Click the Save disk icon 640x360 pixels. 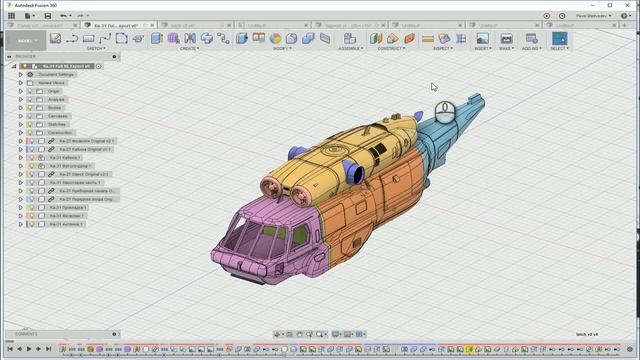pyautogui.click(x=48, y=16)
